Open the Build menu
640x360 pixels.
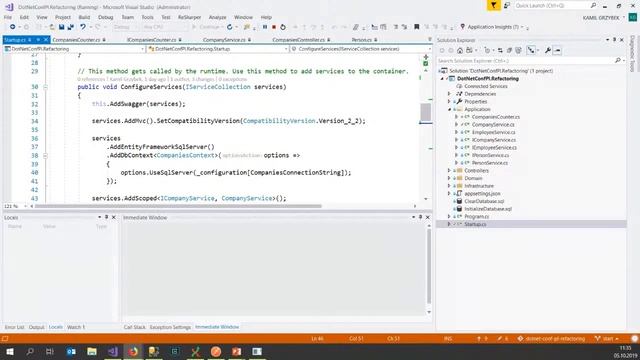(84, 17)
